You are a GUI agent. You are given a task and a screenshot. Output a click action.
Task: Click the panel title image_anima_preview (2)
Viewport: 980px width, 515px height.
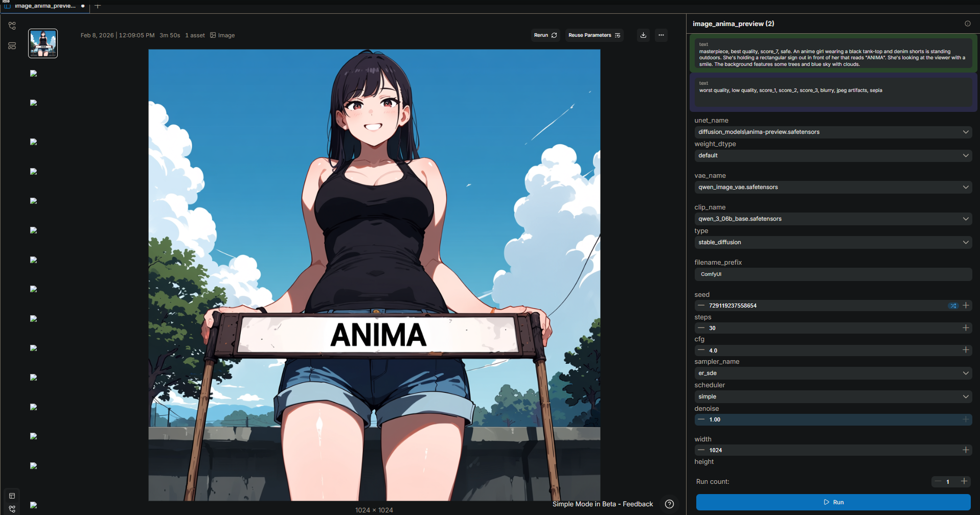point(733,24)
